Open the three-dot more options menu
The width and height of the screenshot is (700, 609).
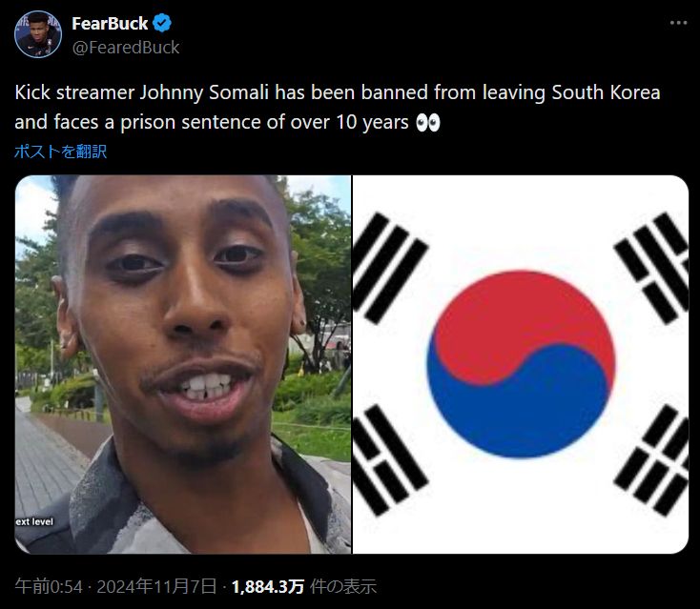pyautogui.click(x=678, y=23)
